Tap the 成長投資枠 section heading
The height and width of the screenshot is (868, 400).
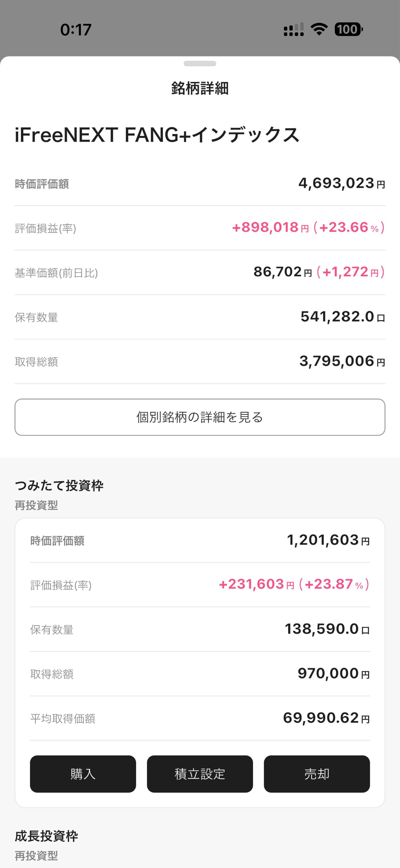[47, 836]
